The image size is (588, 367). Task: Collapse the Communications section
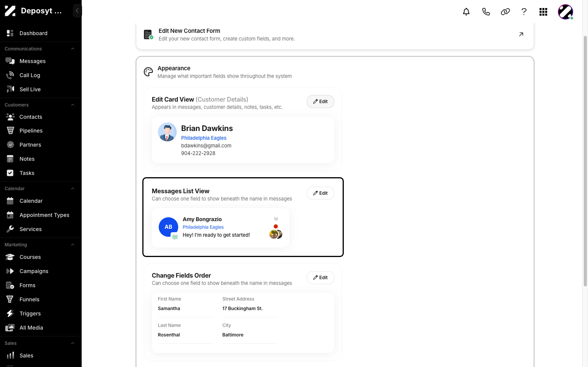click(72, 49)
